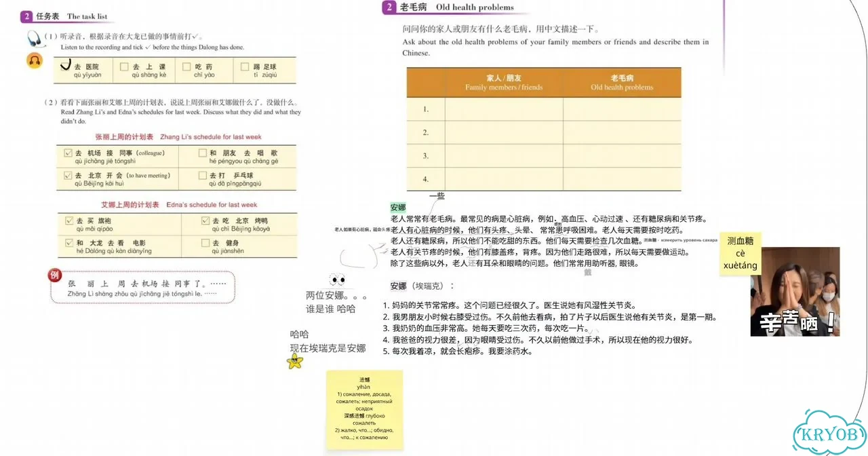Click the 老毛病 Old health problems column header

coord(622,82)
